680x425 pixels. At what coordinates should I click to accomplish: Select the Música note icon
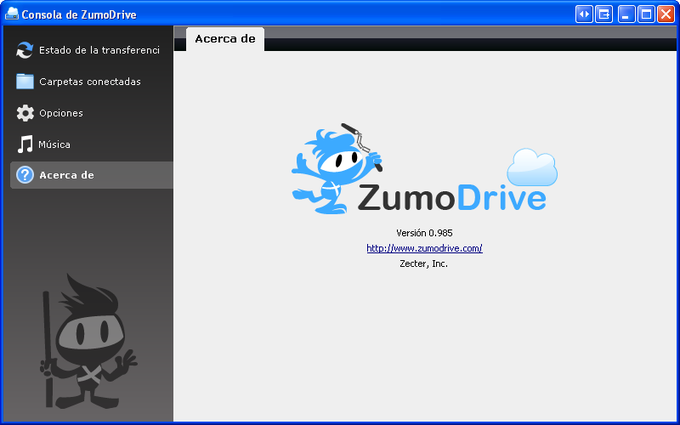[25, 144]
